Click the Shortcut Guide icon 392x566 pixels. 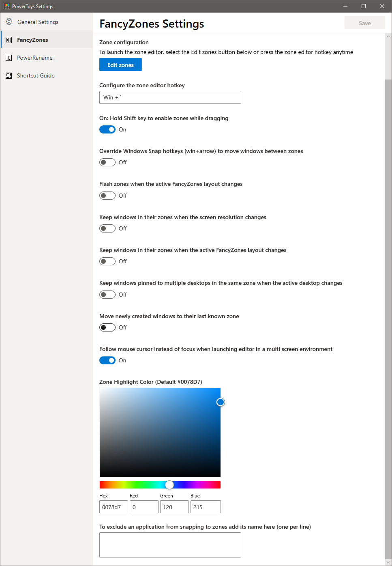9,75
